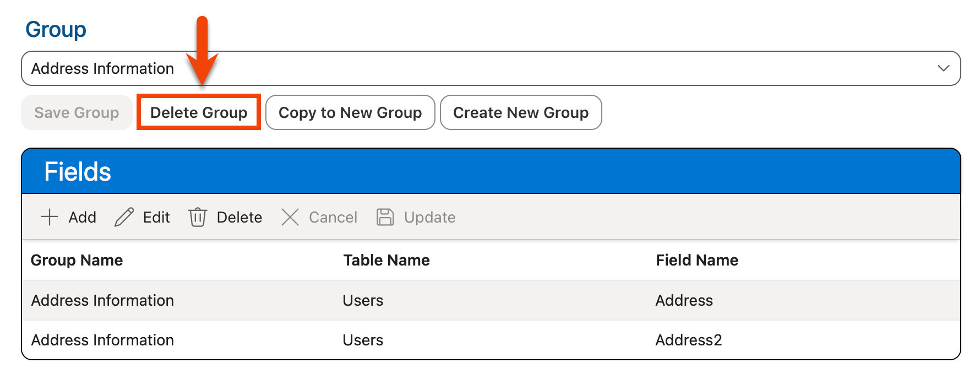Viewport: 980px width, 379px height.
Task: Click the pencil Edit icon
Action: (x=124, y=217)
